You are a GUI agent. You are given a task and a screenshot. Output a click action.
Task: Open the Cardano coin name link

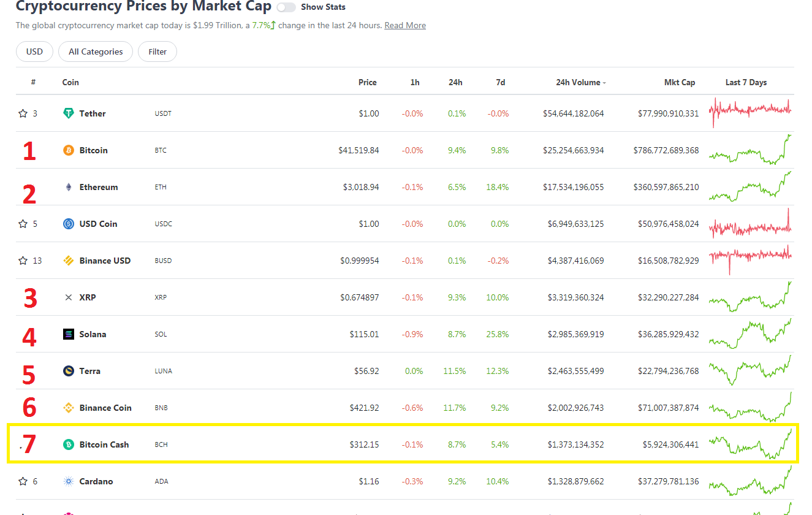point(96,481)
